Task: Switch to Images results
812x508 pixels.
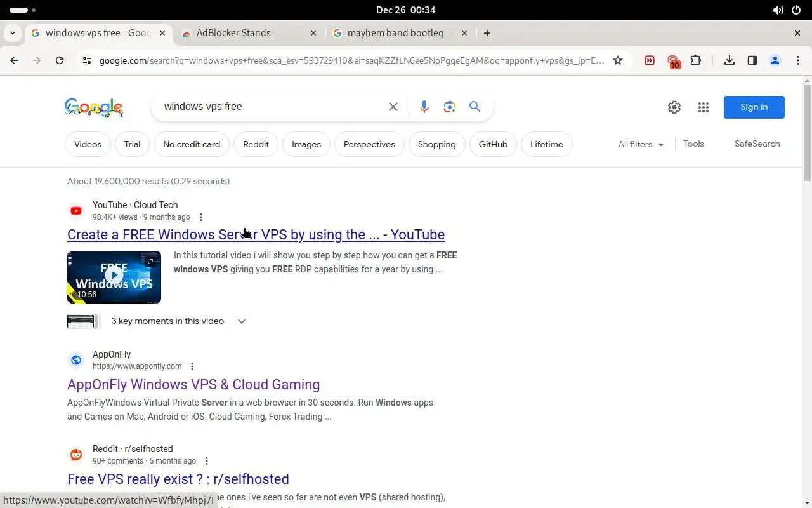Action: click(x=306, y=144)
